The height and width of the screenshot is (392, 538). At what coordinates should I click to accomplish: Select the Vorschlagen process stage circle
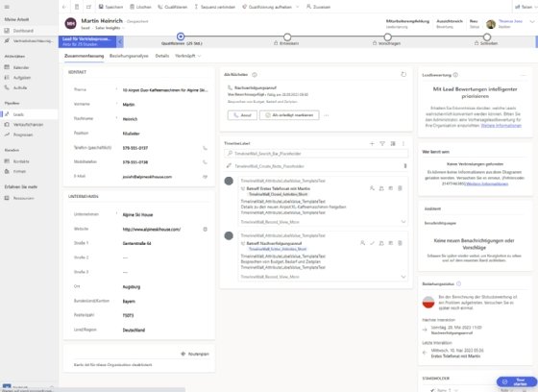tap(388, 37)
